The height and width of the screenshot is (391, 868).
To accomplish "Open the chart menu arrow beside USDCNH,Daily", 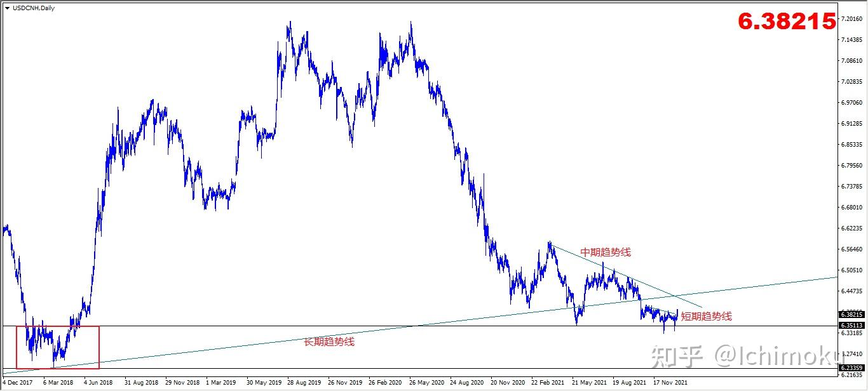I will [x=7, y=8].
